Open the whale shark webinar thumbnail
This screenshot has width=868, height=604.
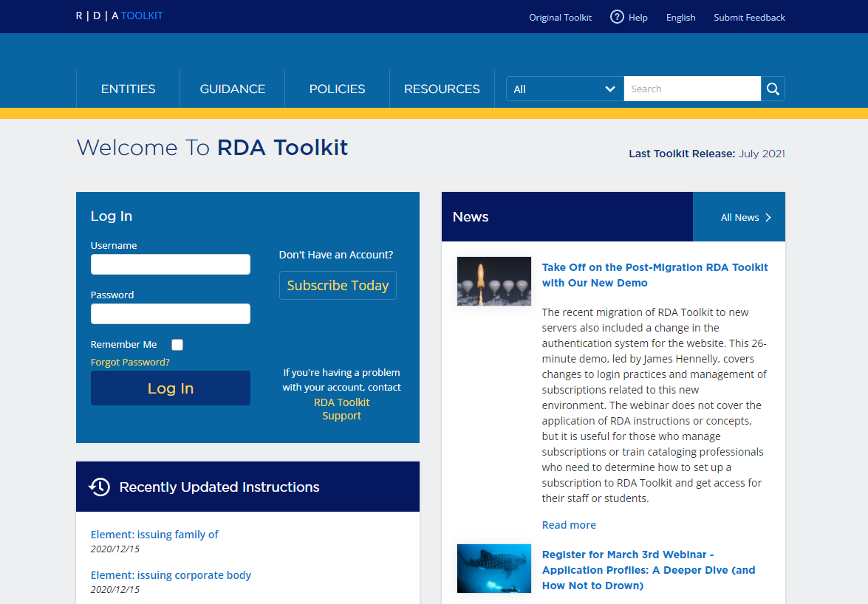coord(493,569)
